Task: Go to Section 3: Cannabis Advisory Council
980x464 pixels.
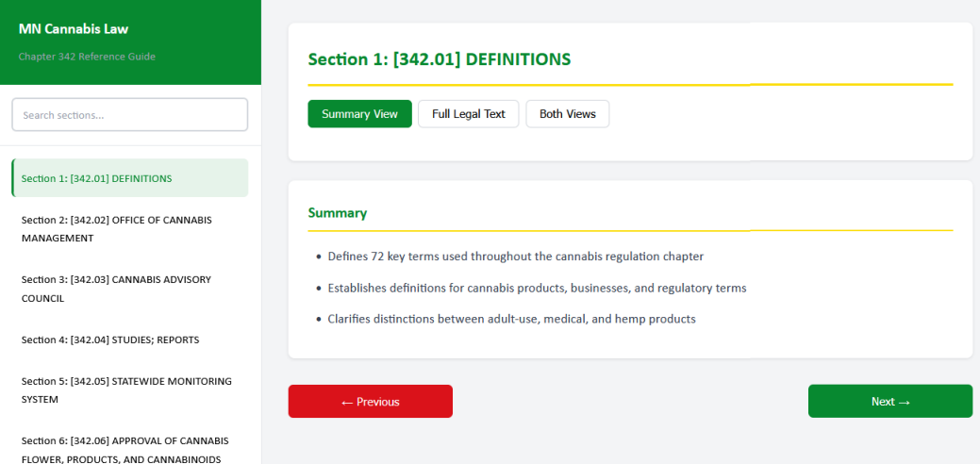Action: click(x=117, y=289)
